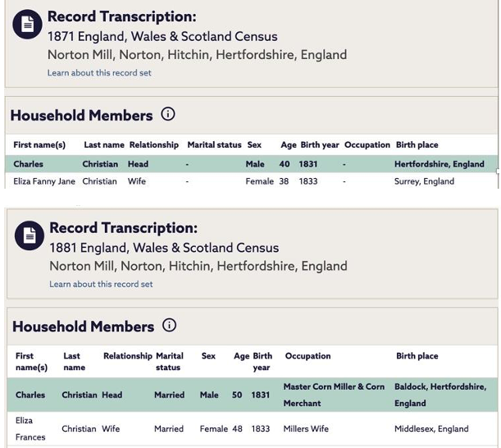
Task: Click the document icon beside the 1871 Record Transcription
Action: [27, 25]
